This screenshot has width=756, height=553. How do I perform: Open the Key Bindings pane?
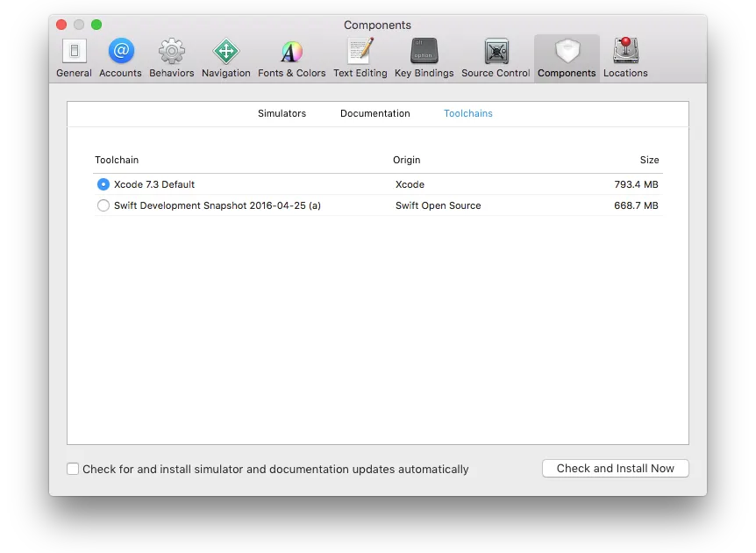pyautogui.click(x=424, y=58)
